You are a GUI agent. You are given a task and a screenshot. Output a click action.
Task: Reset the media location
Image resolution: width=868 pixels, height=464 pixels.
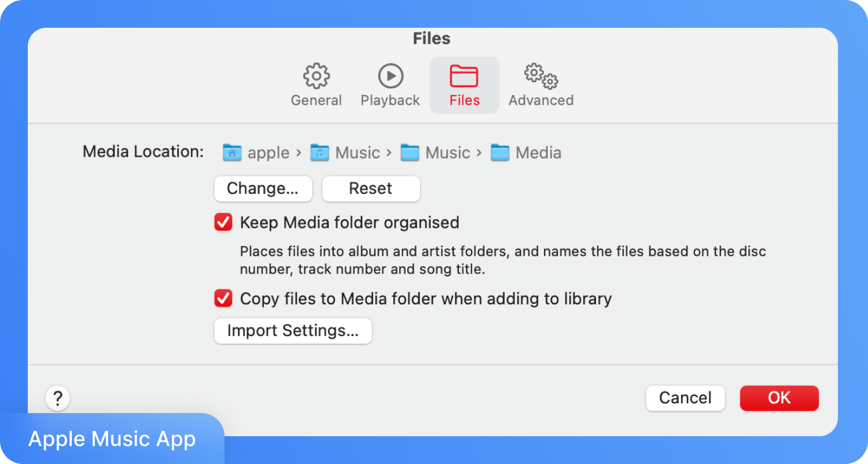370,189
